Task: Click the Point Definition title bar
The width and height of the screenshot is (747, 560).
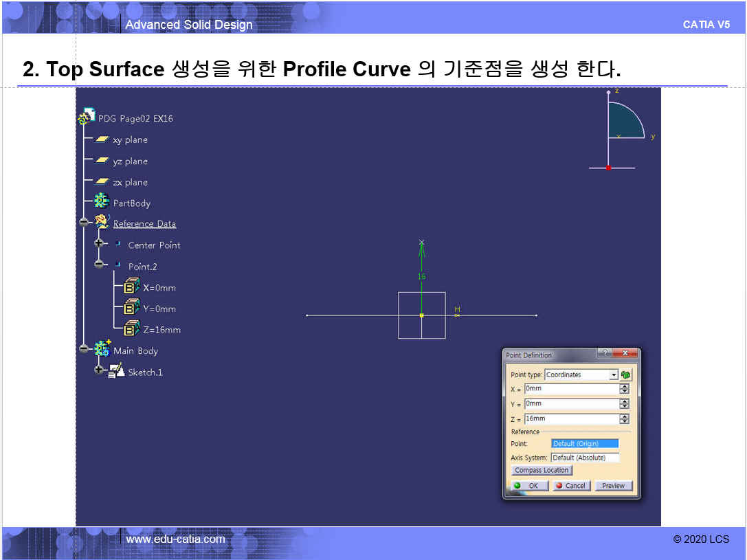Action: 550,355
